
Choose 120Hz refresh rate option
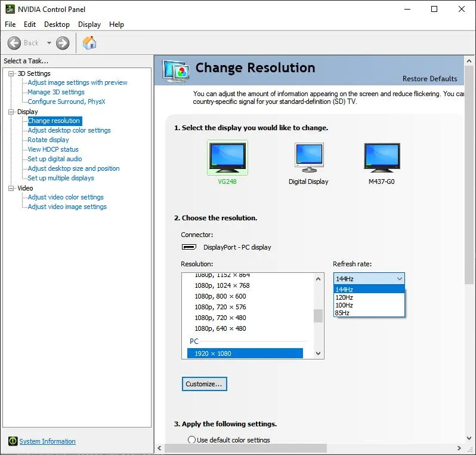point(369,297)
